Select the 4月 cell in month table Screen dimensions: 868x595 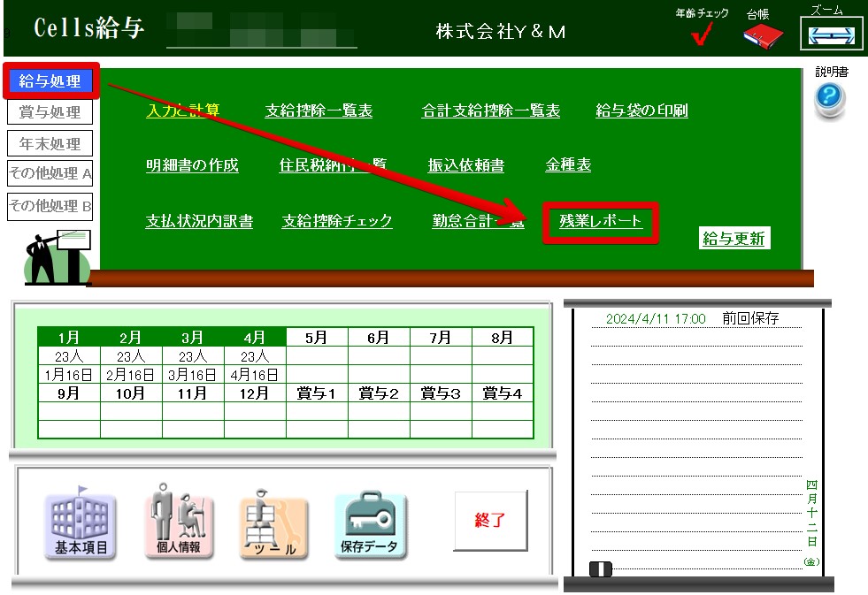(x=254, y=338)
